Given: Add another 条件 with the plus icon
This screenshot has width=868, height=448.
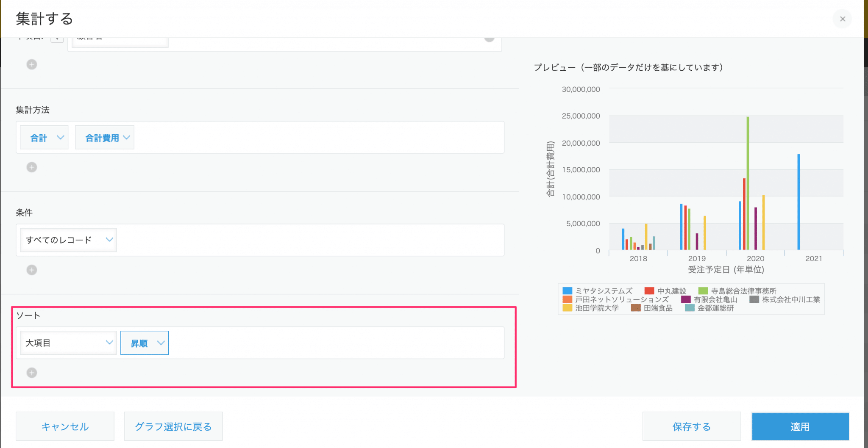Looking at the screenshot, I should (32, 270).
